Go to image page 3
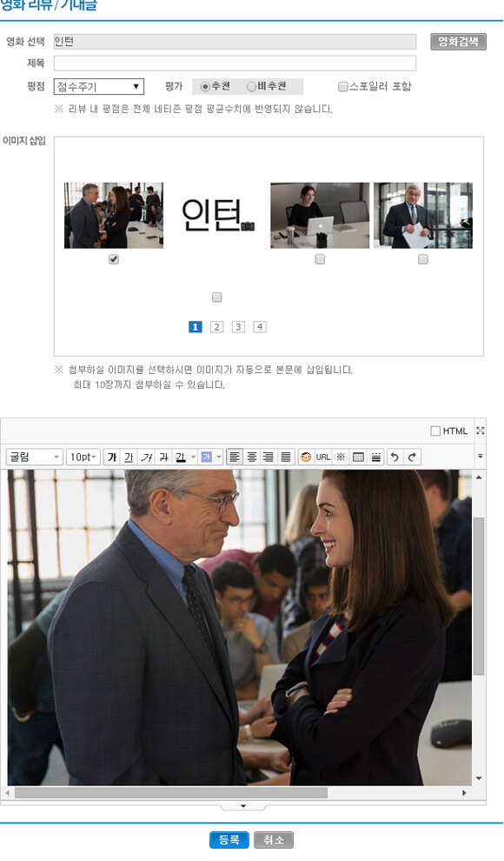504x861 pixels. 238,327
